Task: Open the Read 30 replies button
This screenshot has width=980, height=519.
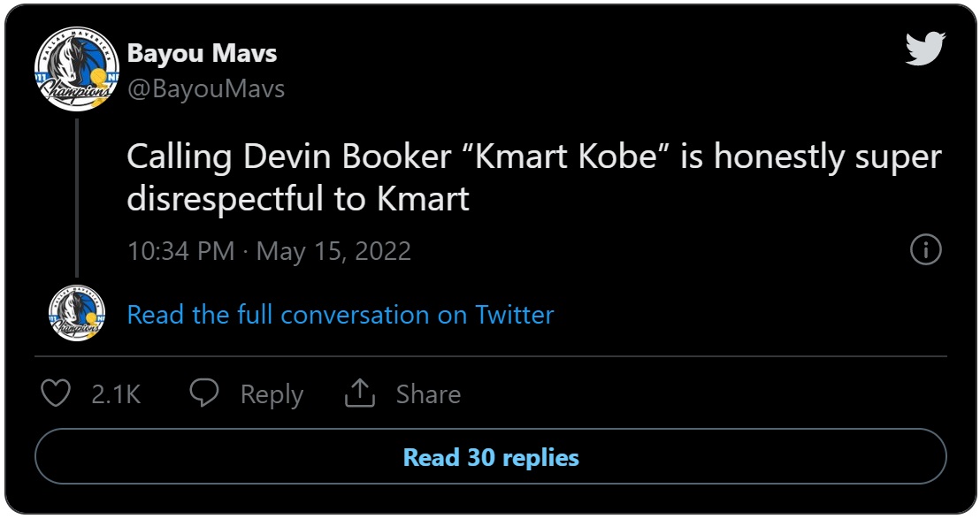Action: point(491,456)
